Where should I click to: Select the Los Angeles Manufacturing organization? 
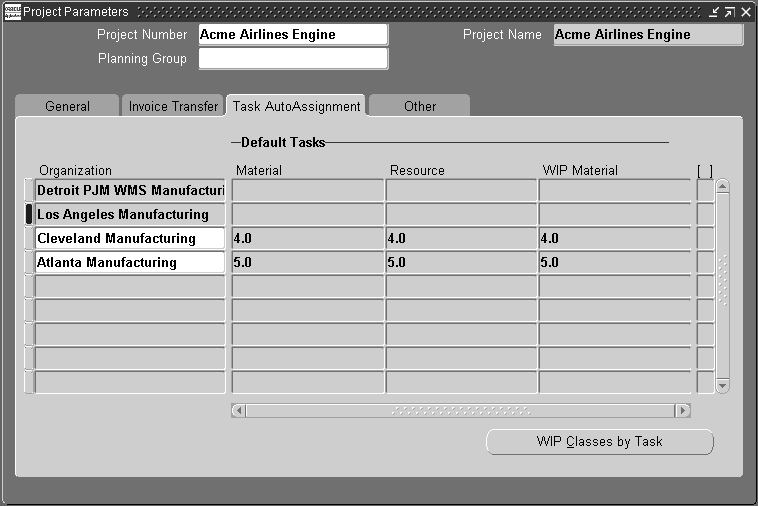click(130, 214)
